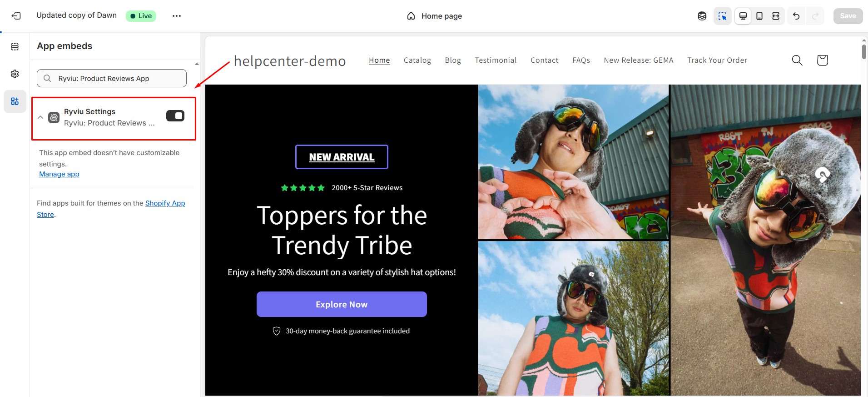Click the Manage app link
Viewport: 868px width, 397px height.
click(59, 174)
